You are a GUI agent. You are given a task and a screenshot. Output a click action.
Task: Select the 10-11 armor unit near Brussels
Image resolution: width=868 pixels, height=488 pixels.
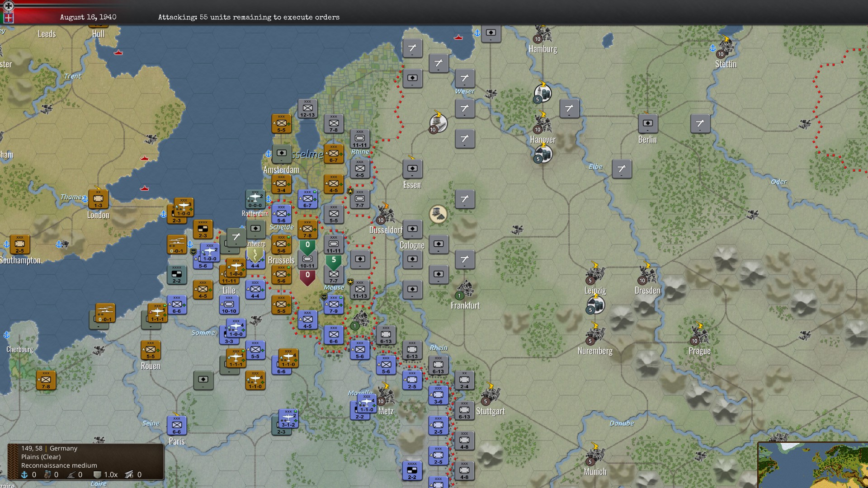307,260
